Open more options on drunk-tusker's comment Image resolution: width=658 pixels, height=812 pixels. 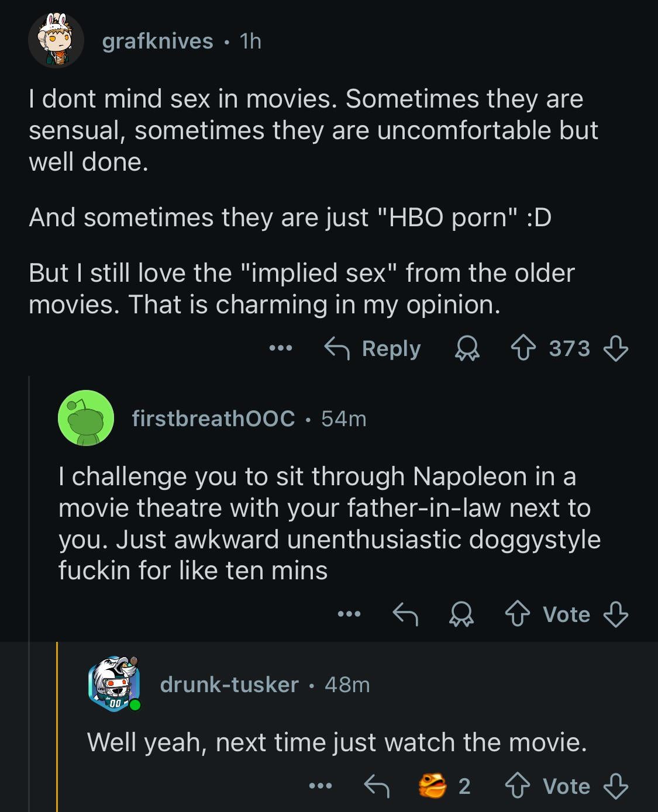point(321,786)
